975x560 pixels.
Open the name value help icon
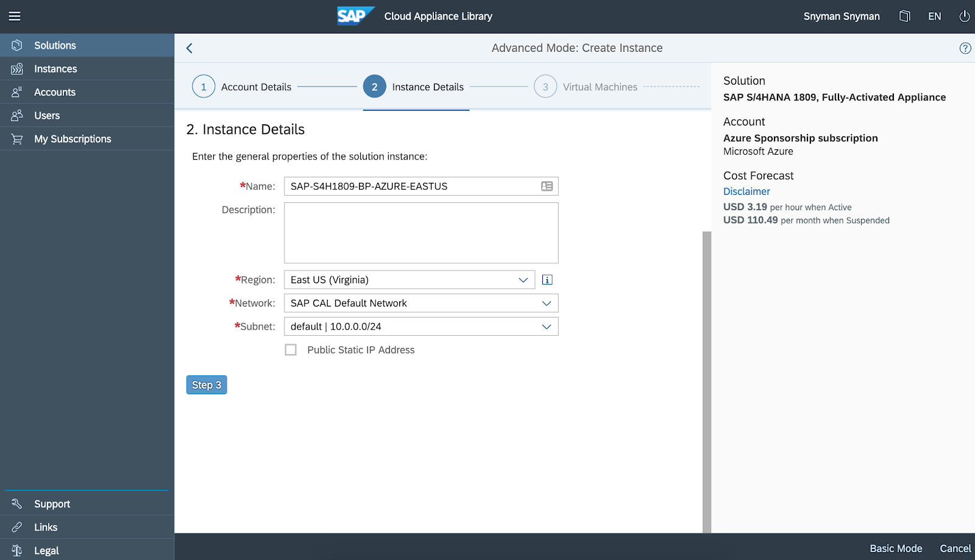(547, 186)
